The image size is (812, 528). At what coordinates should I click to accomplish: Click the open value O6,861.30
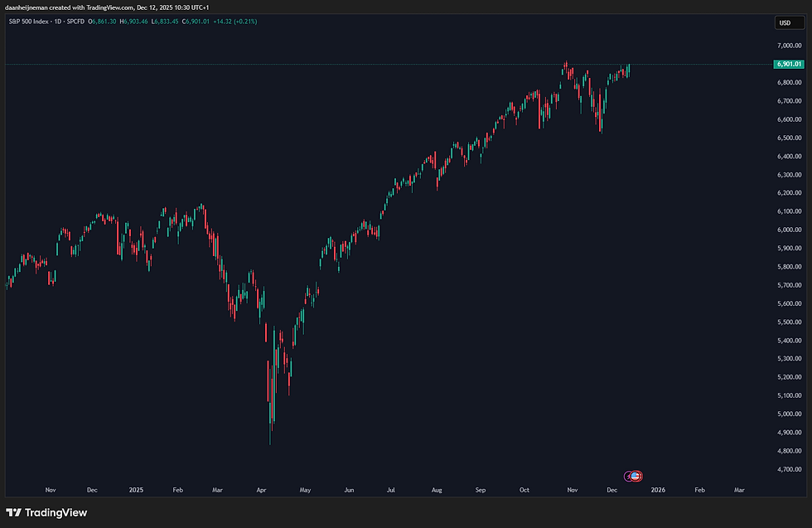[102, 22]
